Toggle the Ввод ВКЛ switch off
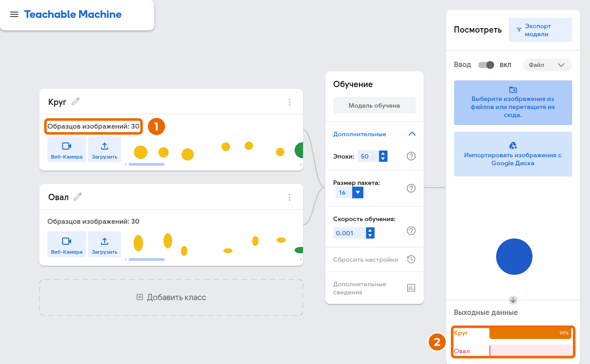 click(x=486, y=65)
